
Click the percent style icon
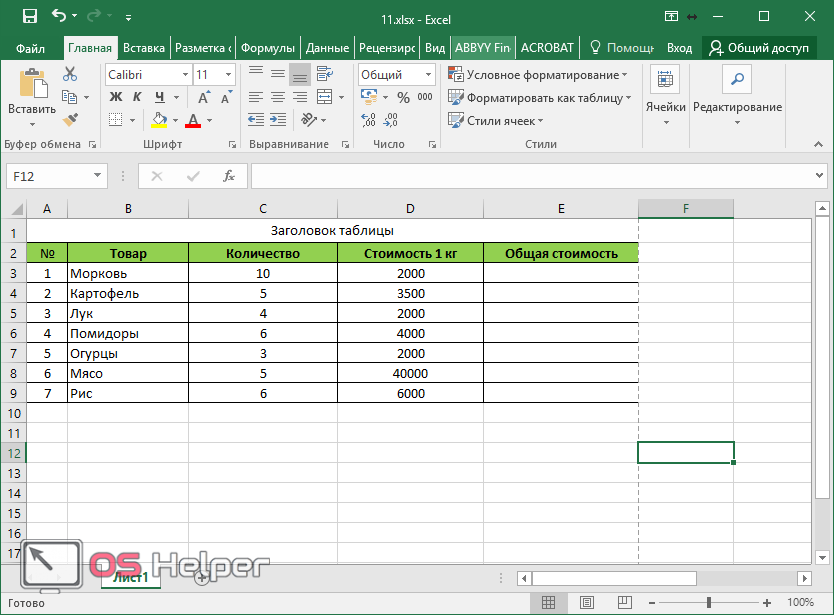pyautogui.click(x=403, y=97)
